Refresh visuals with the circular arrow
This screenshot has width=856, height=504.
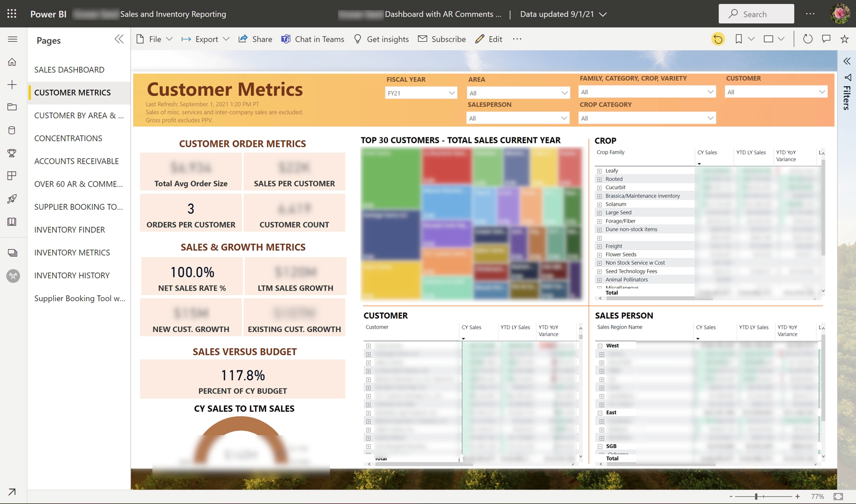808,39
